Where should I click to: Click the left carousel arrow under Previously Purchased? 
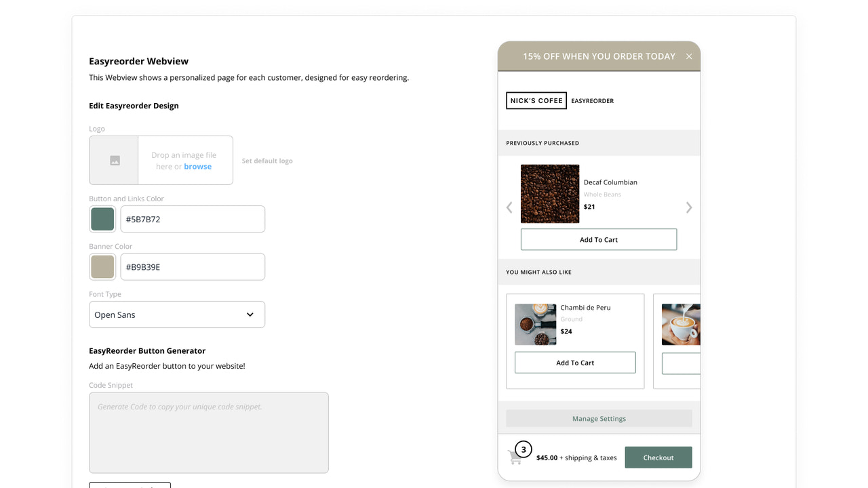click(x=509, y=207)
